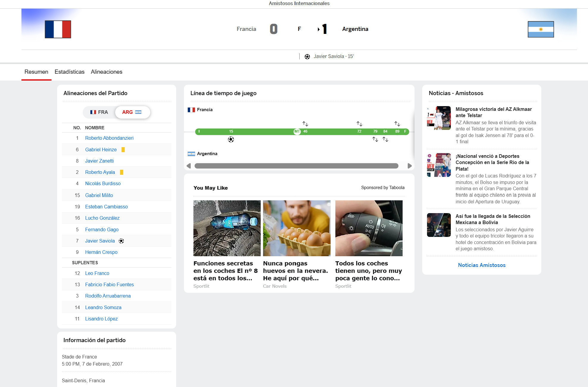This screenshot has height=387, width=588.
Task: Open Noticias Amistosos link
Action: click(x=481, y=265)
